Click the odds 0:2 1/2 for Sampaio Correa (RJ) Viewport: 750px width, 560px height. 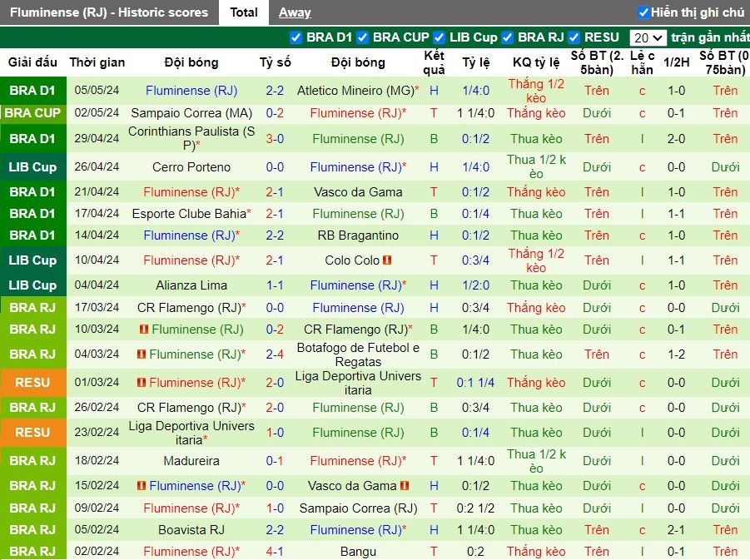[475, 508]
